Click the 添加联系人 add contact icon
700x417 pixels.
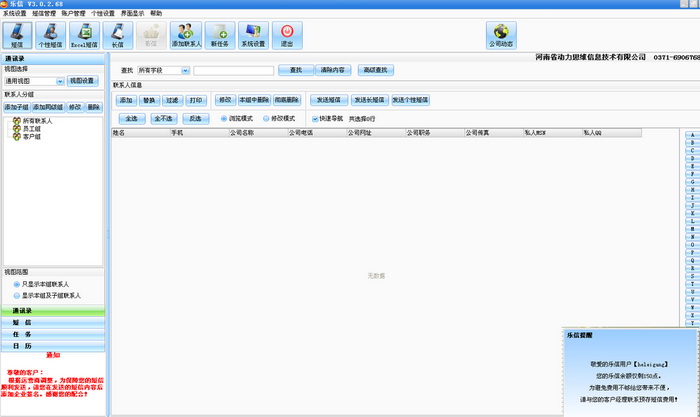point(186,36)
